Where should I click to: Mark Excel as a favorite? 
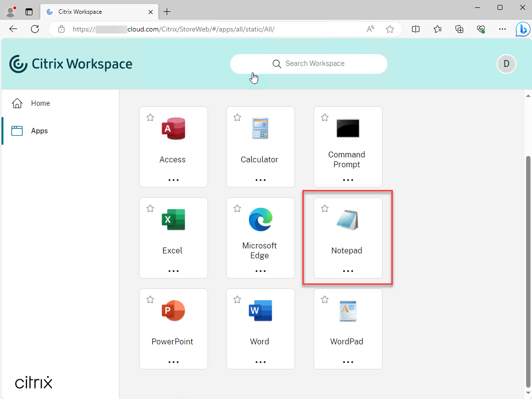[150, 209]
